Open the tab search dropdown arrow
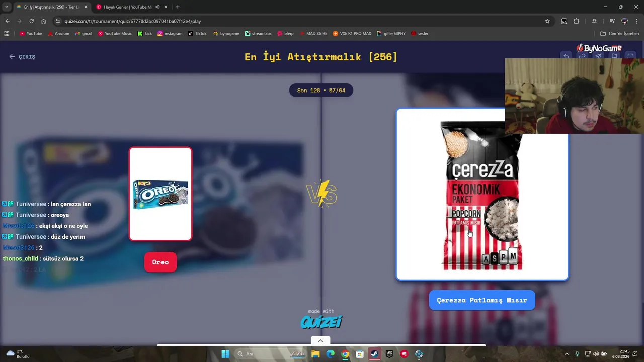Screen dimensions: 644x362 point(7,7)
